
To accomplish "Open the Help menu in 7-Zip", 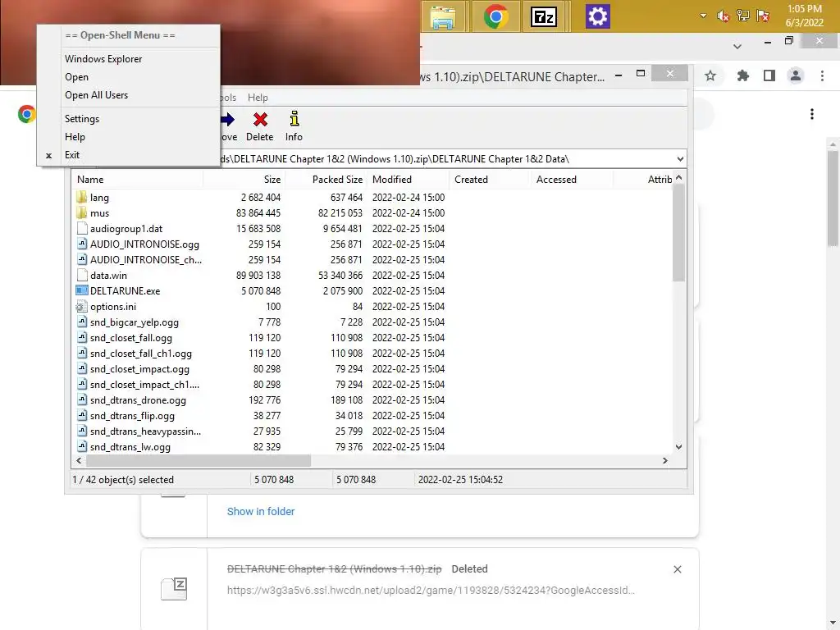I will tap(258, 98).
